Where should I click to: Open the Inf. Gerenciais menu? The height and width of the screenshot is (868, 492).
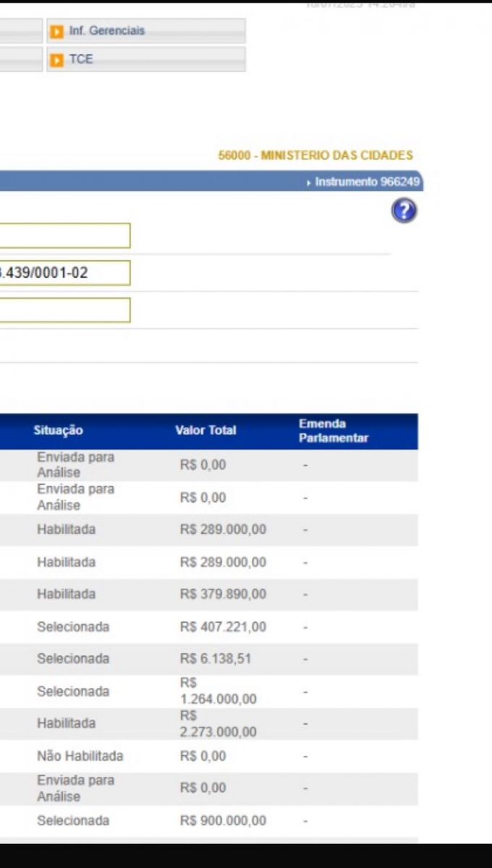(x=107, y=31)
